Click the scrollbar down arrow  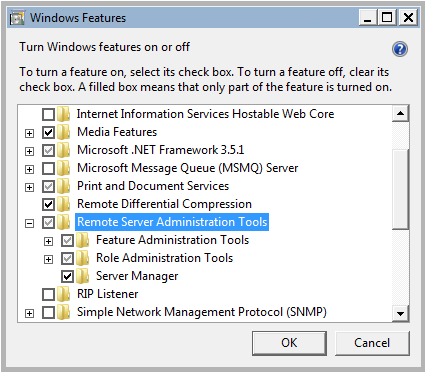click(400, 313)
